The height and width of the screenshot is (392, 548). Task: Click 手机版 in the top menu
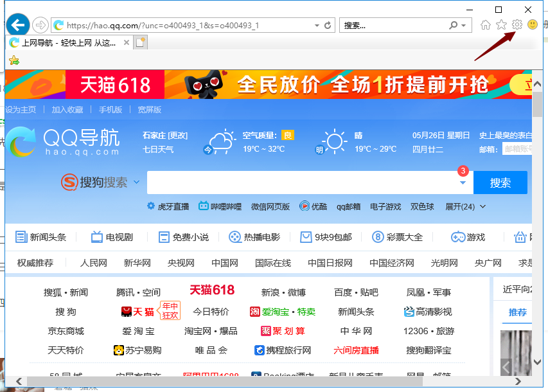coord(110,110)
